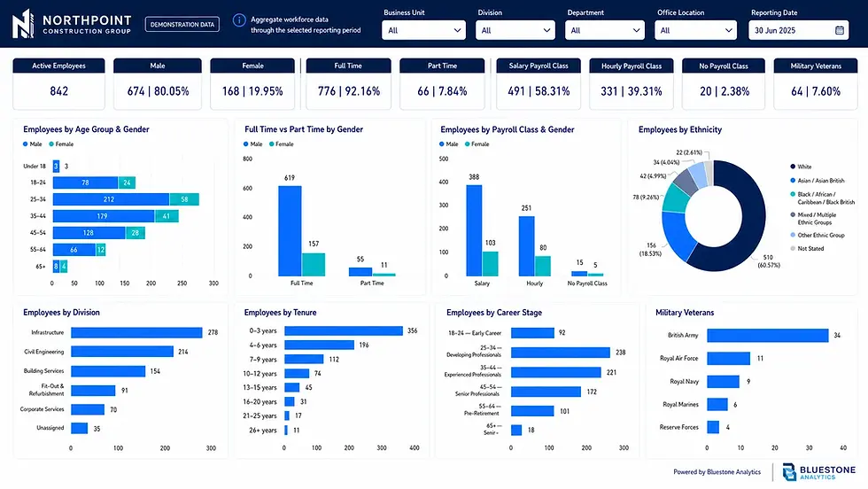Select the British Army veterans bar
The width and height of the screenshot is (868, 489).
(x=768, y=335)
